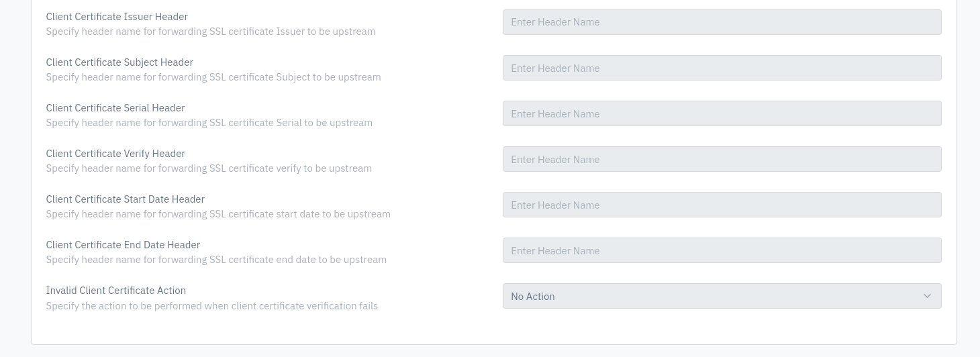
Task: Click the "Client Certificate Subject Header" label
Action: (x=119, y=62)
